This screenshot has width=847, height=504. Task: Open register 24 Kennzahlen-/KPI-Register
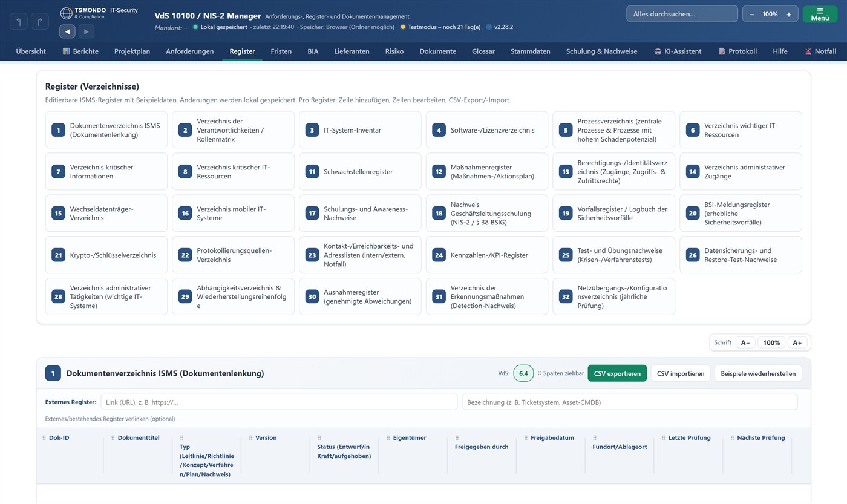(x=487, y=255)
